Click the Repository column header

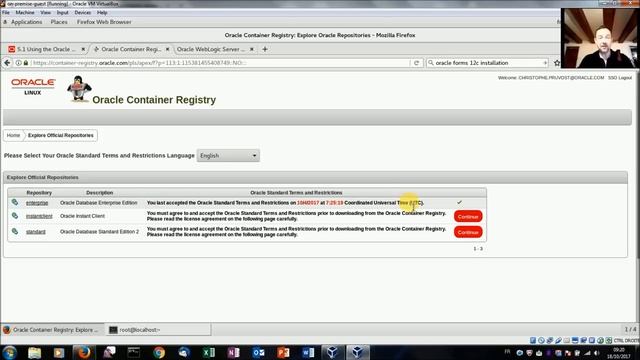[x=39, y=193]
